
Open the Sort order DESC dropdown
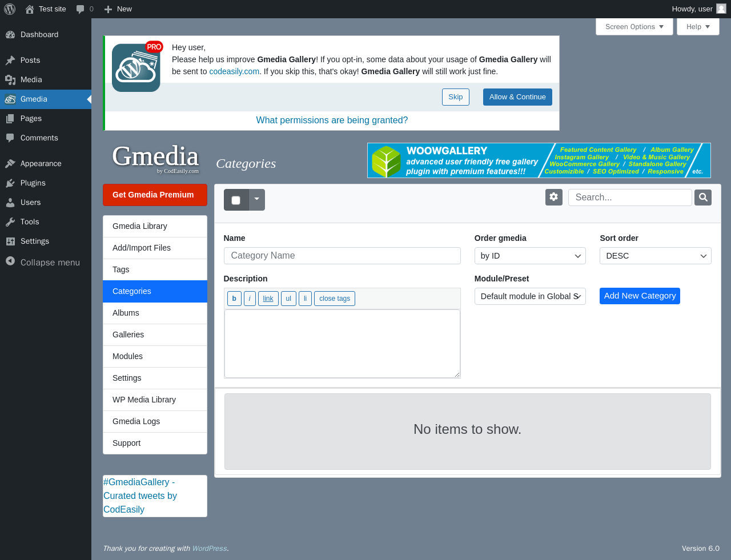pos(656,256)
